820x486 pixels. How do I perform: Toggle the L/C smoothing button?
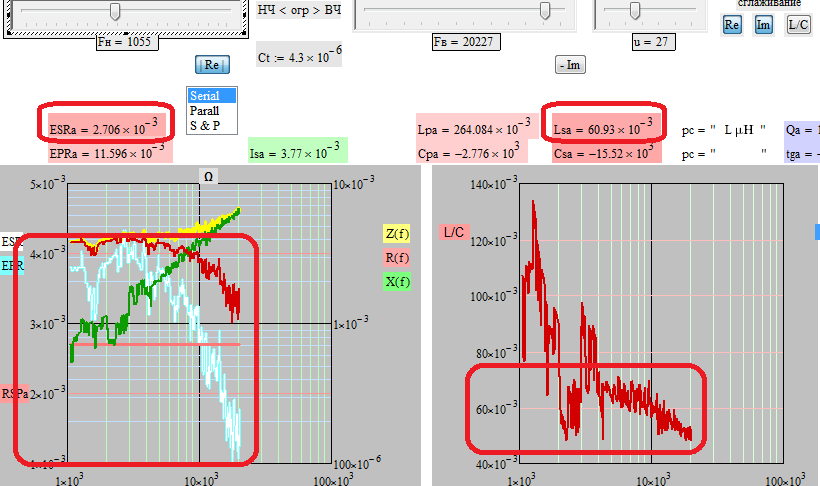pyautogui.click(x=799, y=25)
